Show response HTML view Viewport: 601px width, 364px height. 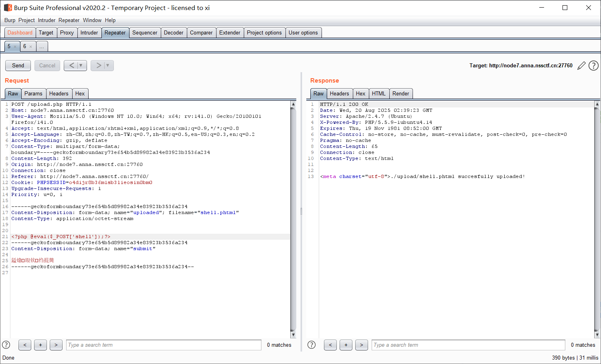(379, 93)
